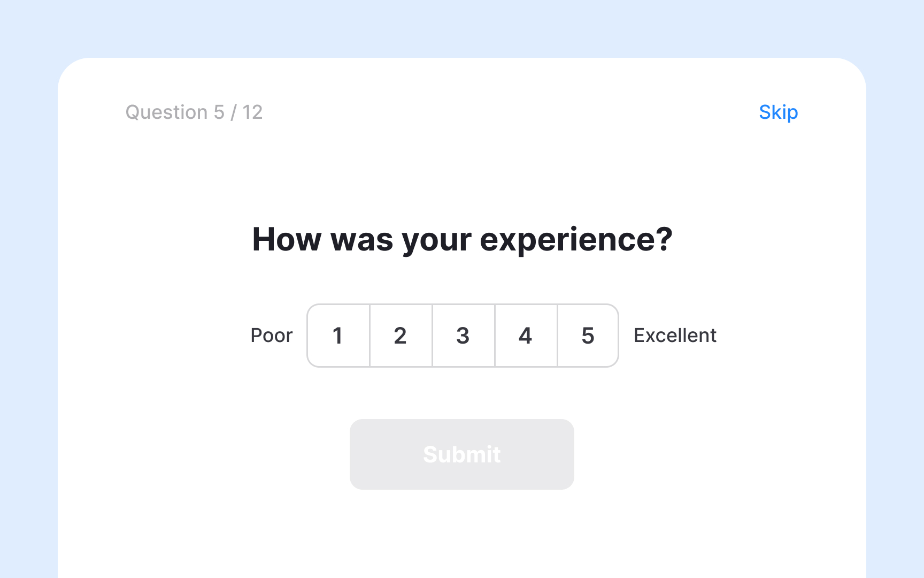Skip this survey question

pos(778,112)
